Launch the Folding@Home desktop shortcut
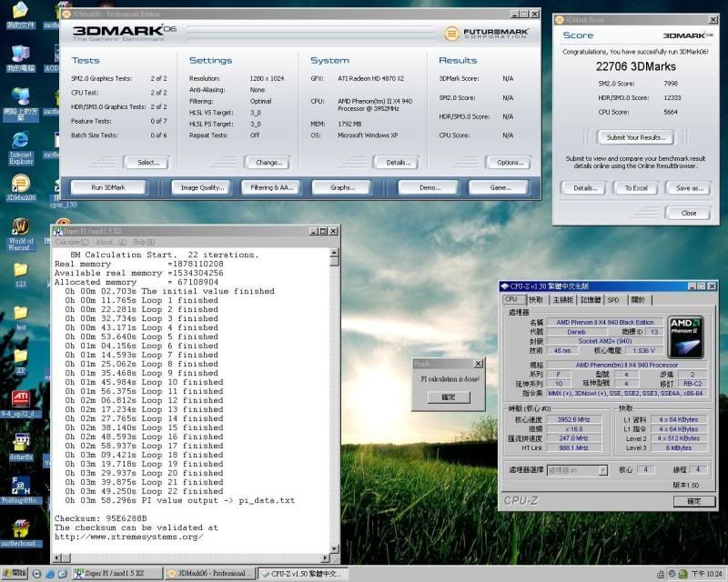Viewport: 728px width, 582px height. coord(20,490)
